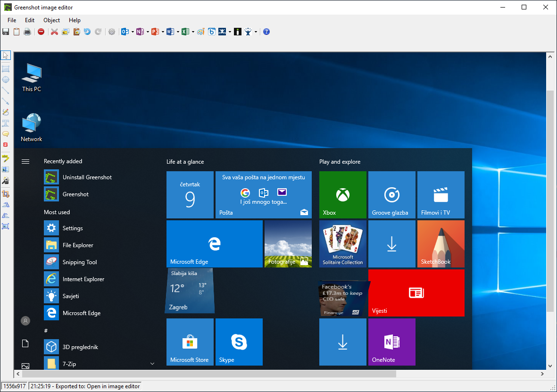Screen dimensions: 557x392
Task: Open the Edit menu
Action: (30, 20)
